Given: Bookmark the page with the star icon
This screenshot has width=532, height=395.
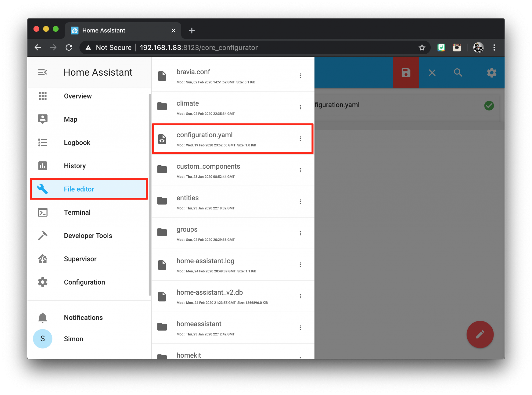Looking at the screenshot, I should coord(422,48).
